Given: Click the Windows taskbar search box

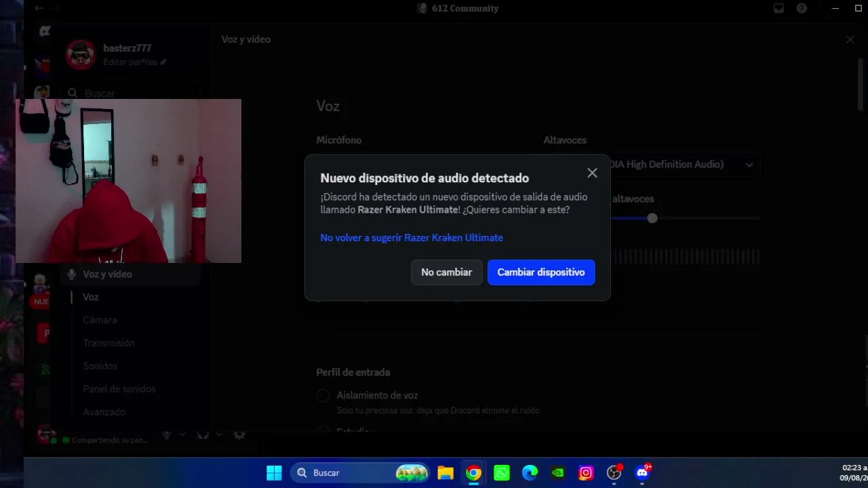Looking at the screenshot, I should tap(361, 473).
